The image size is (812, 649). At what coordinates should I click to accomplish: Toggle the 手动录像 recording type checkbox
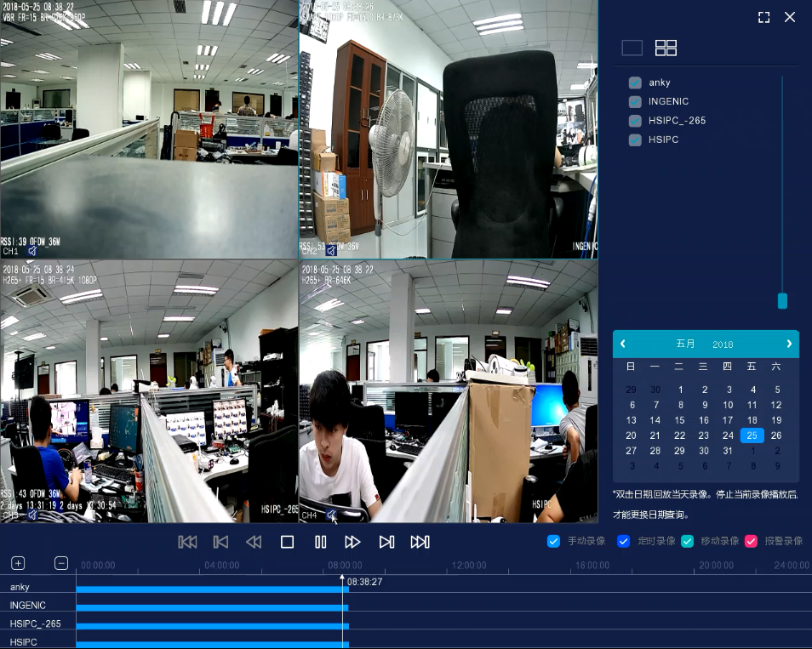coord(553,541)
